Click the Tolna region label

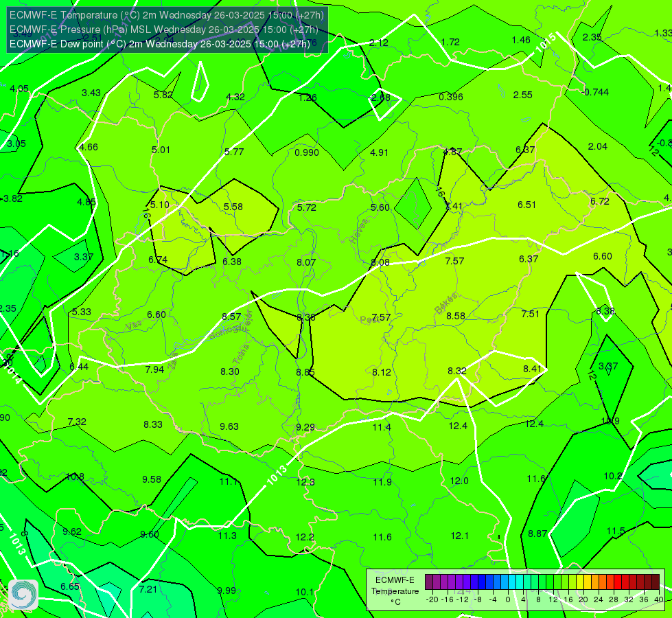(240, 354)
